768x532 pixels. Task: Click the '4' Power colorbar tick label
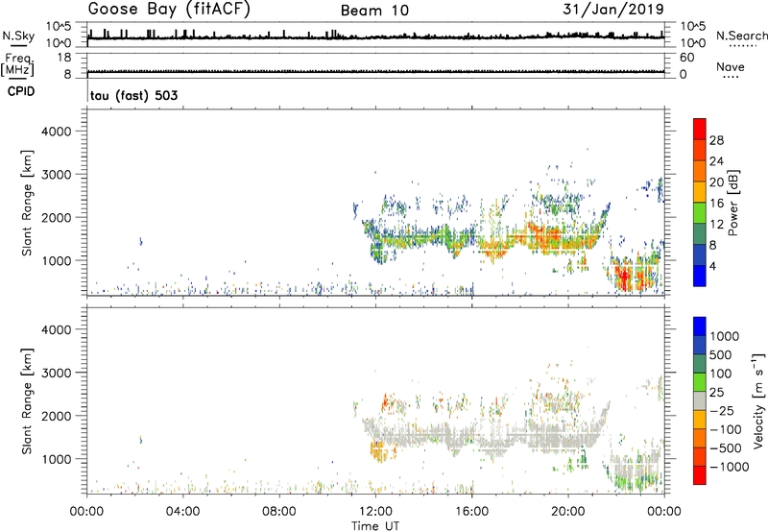click(712, 266)
